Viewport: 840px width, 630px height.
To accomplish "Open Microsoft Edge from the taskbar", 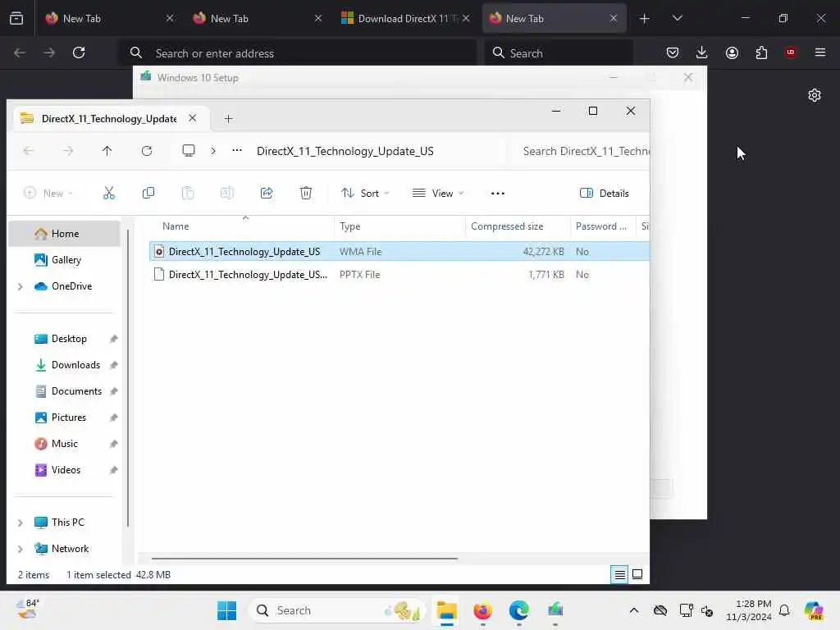I will point(518,610).
